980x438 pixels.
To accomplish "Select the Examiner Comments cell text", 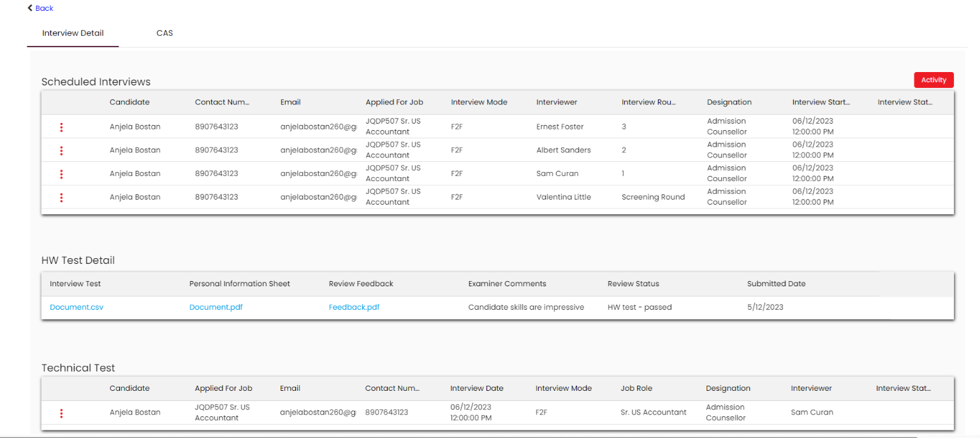I will (x=526, y=307).
